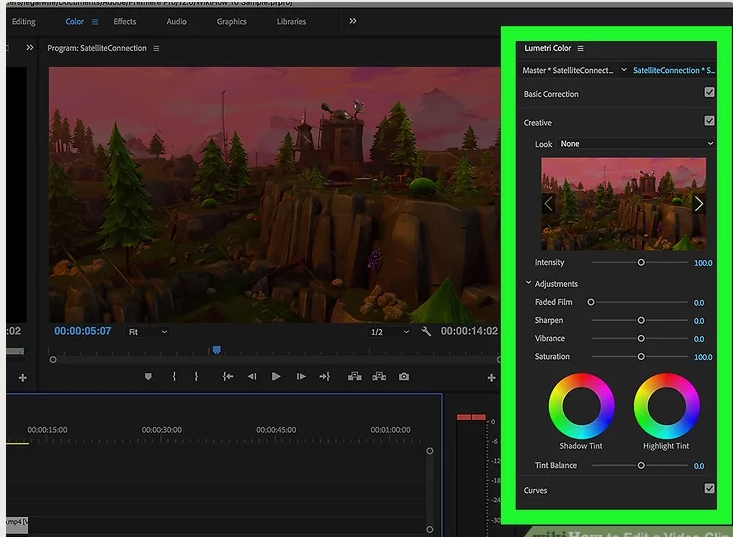
Task: Switch to the Libraries workspace
Action: pyautogui.click(x=291, y=22)
